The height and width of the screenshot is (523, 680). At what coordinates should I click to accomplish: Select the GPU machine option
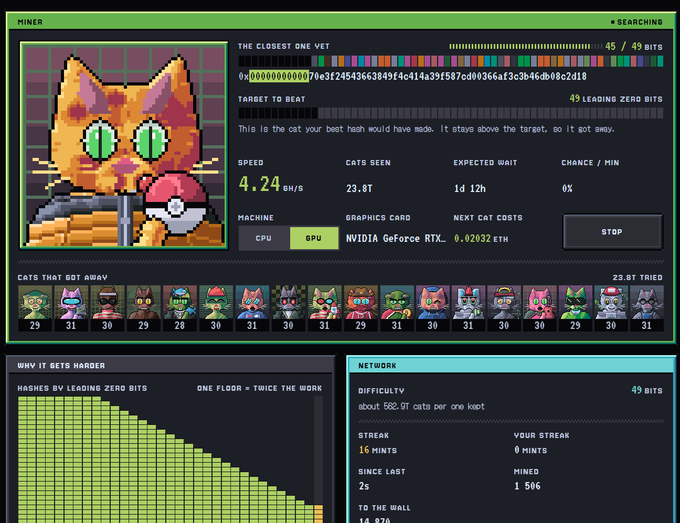tap(314, 238)
